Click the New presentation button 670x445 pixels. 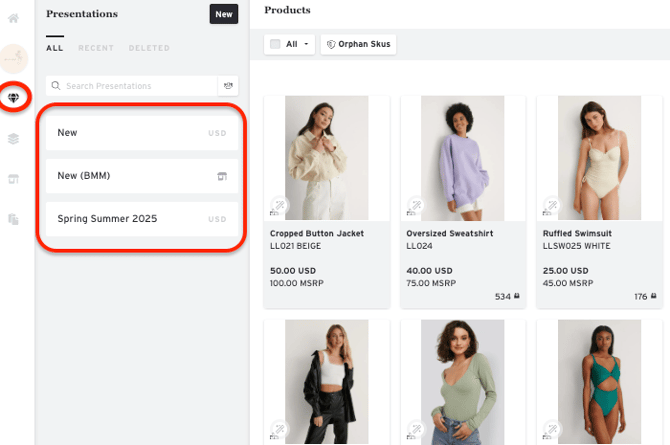[224, 14]
